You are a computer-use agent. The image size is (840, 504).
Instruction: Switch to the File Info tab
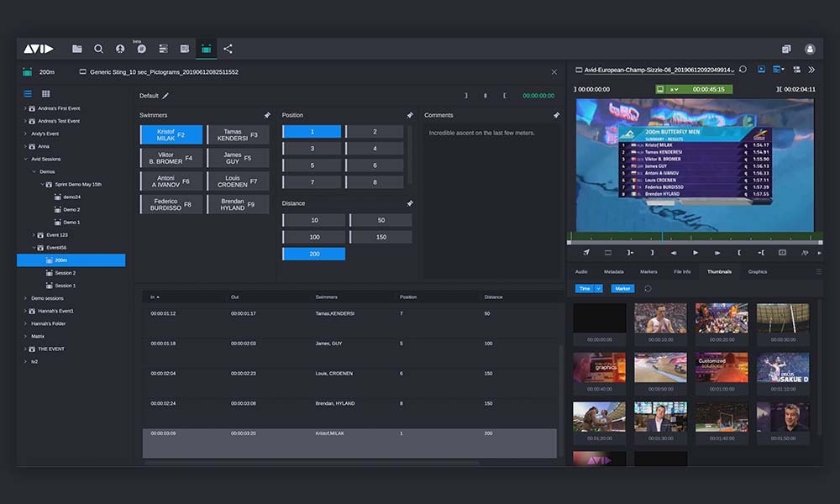point(682,271)
